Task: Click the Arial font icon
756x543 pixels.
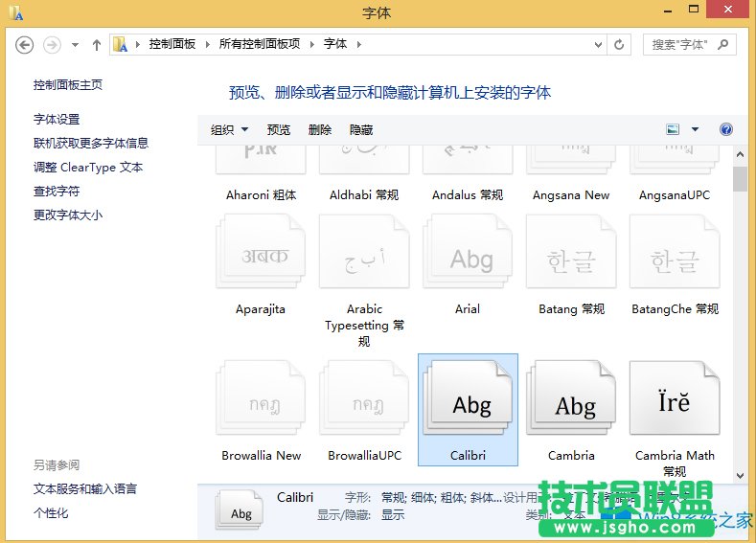Action: click(x=468, y=256)
